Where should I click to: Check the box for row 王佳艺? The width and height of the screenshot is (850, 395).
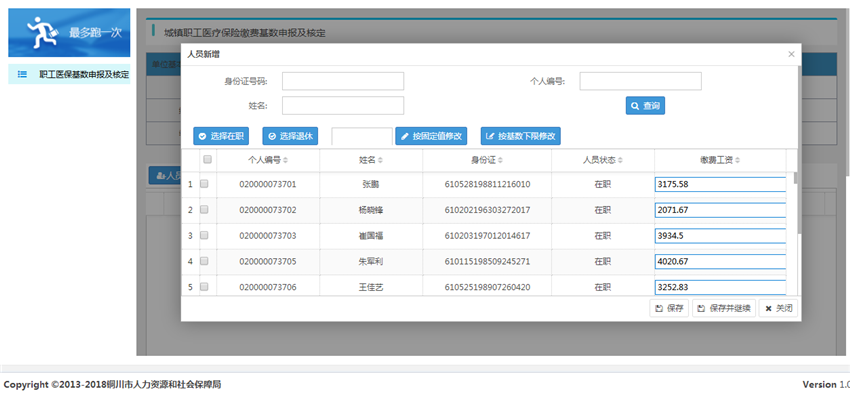(x=204, y=287)
